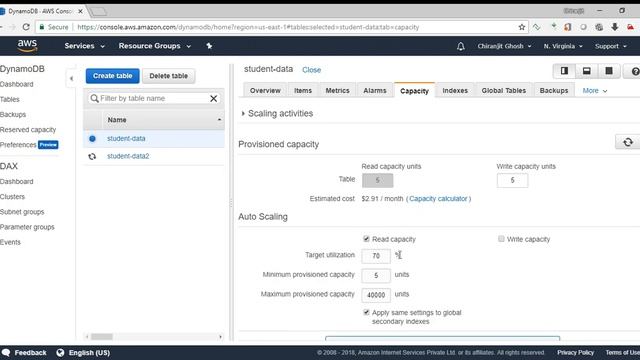
Task: Open the Backups tab
Action: [x=554, y=91]
